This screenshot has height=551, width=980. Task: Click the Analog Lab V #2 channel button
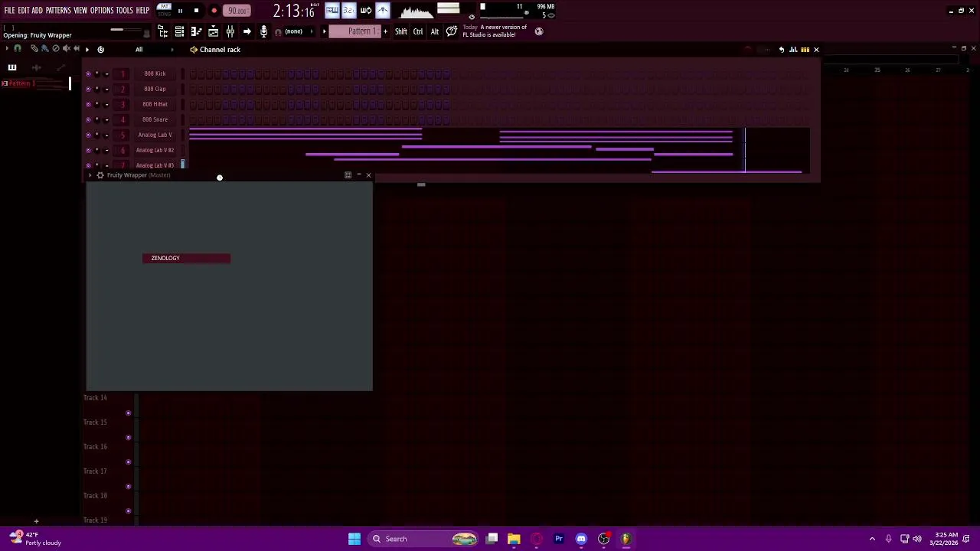155,150
